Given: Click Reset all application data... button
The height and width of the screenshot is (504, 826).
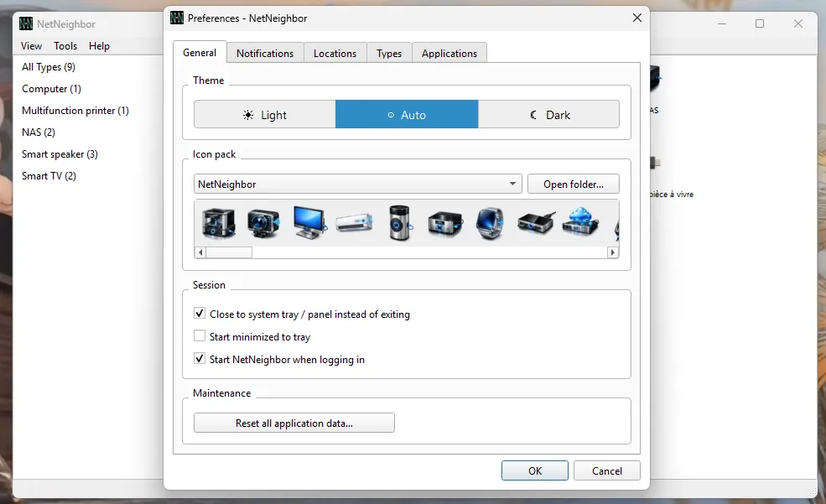Looking at the screenshot, I should point(294,423).
